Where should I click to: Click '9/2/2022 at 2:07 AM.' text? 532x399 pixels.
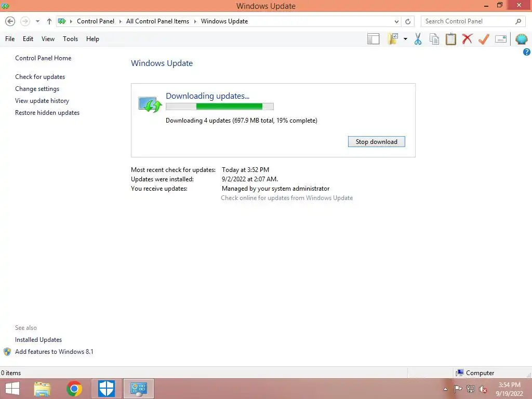tap(250, 179)
